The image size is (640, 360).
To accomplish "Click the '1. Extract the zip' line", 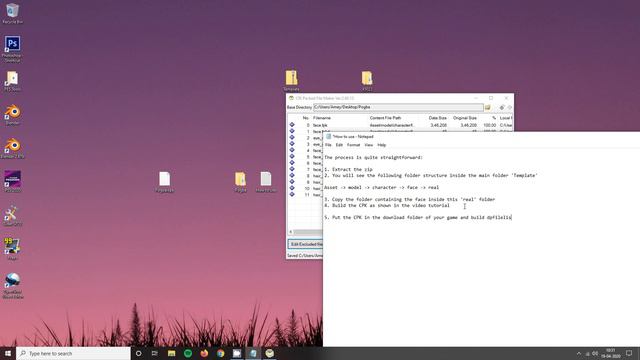I will coord(348,169).
